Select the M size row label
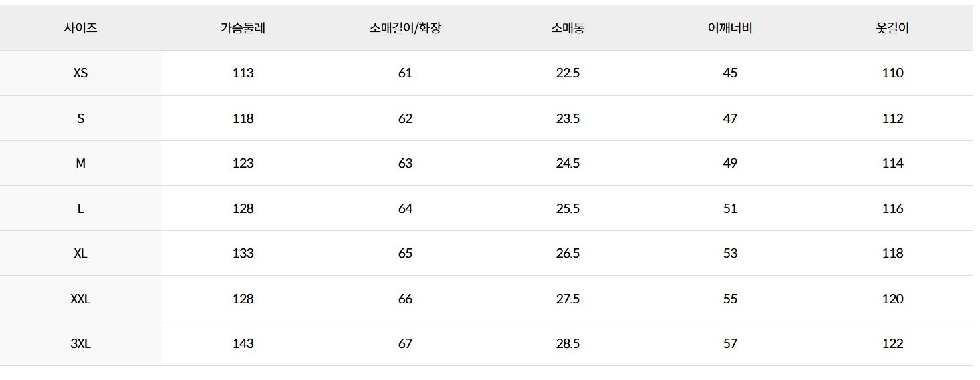 pyautogui.click(x=80, y=164)
